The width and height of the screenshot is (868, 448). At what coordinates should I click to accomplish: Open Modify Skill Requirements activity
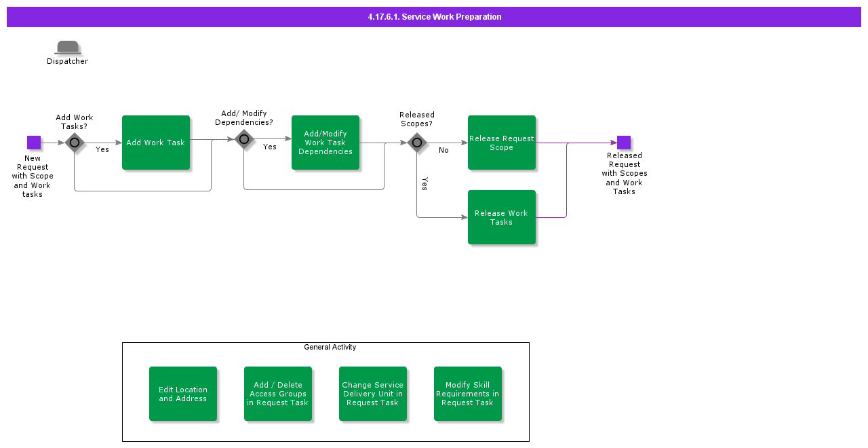point(468,394)
